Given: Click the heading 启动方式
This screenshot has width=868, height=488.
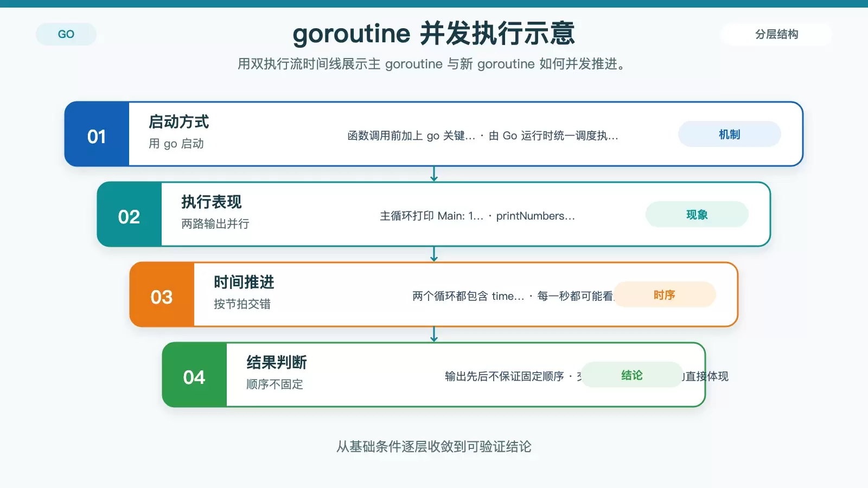Looking at the screenshot, I should pos(179,121).
